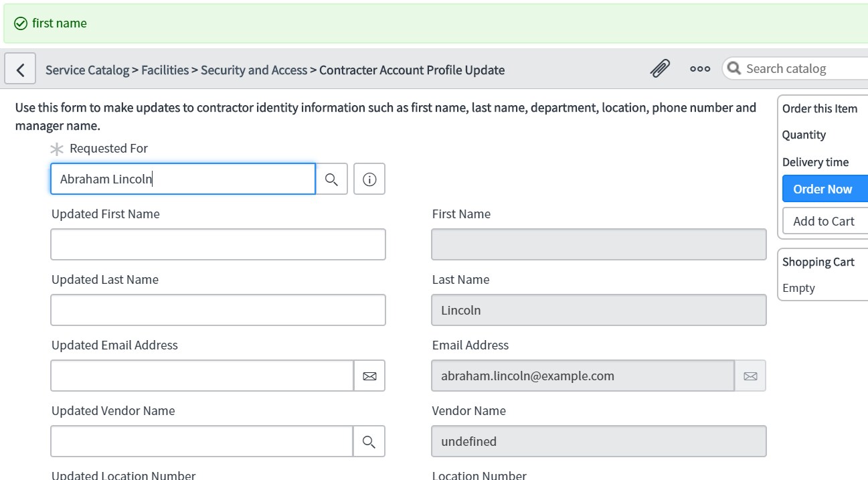The width and height of the screenshot is (868, 480).
Task: Click the Search catalog magnifier icon
Action: [734, 69]
